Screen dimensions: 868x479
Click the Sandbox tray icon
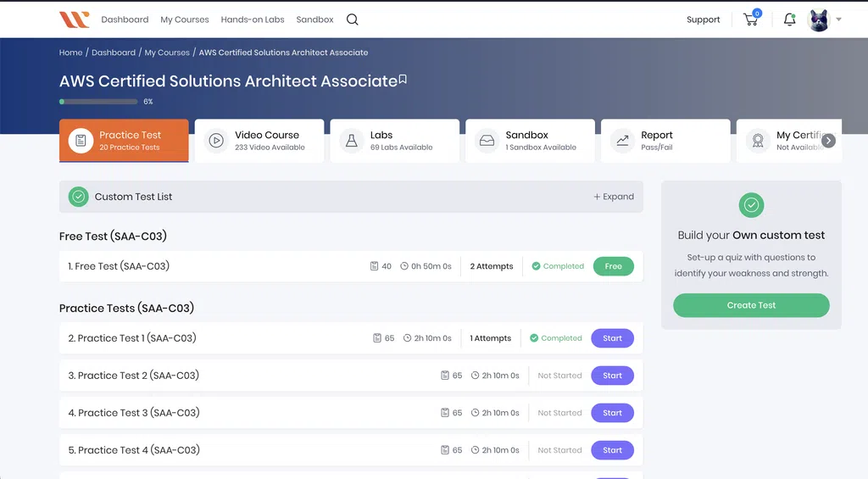point(487,141)
